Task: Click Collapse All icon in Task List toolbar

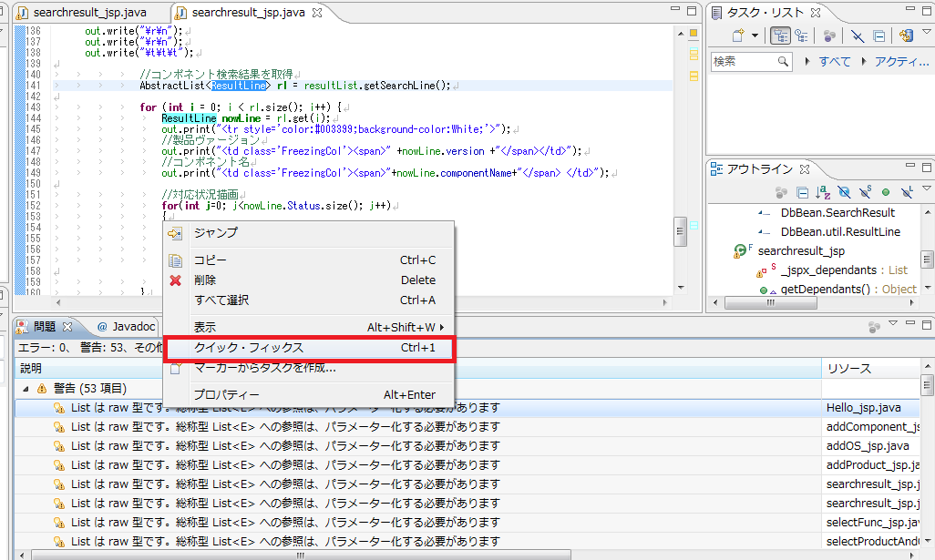Action: tap(878, 36)
